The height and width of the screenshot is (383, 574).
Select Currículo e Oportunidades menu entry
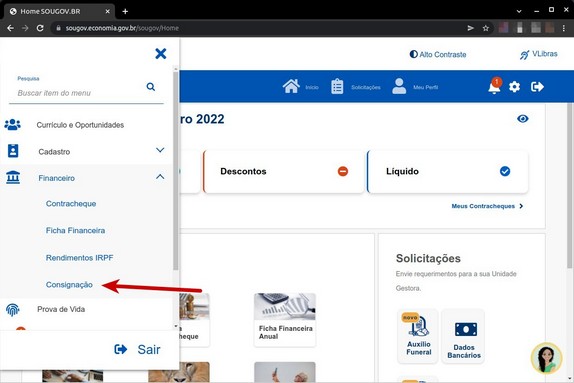tap(80, 125)
